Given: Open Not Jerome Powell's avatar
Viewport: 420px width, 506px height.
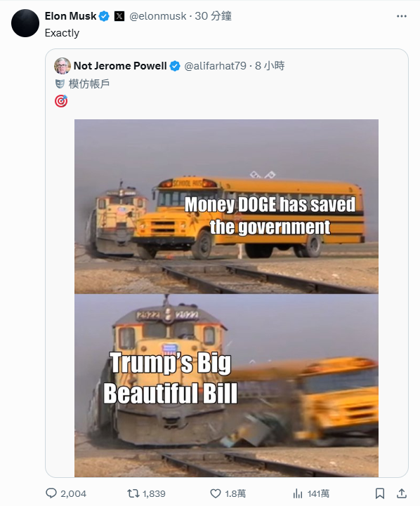Looking at the screenshot, I should [x=63, y=66].
